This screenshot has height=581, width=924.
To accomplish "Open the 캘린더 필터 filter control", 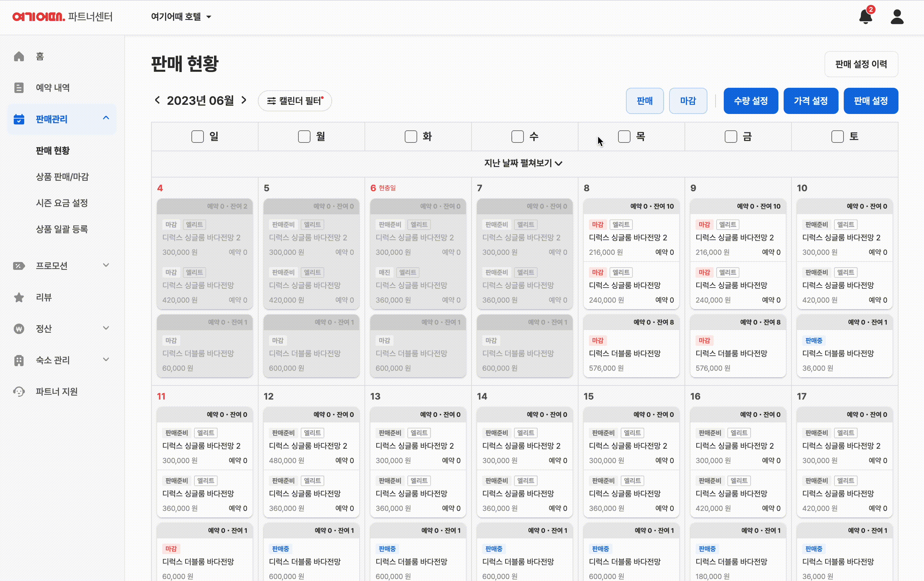I will 295,101.
